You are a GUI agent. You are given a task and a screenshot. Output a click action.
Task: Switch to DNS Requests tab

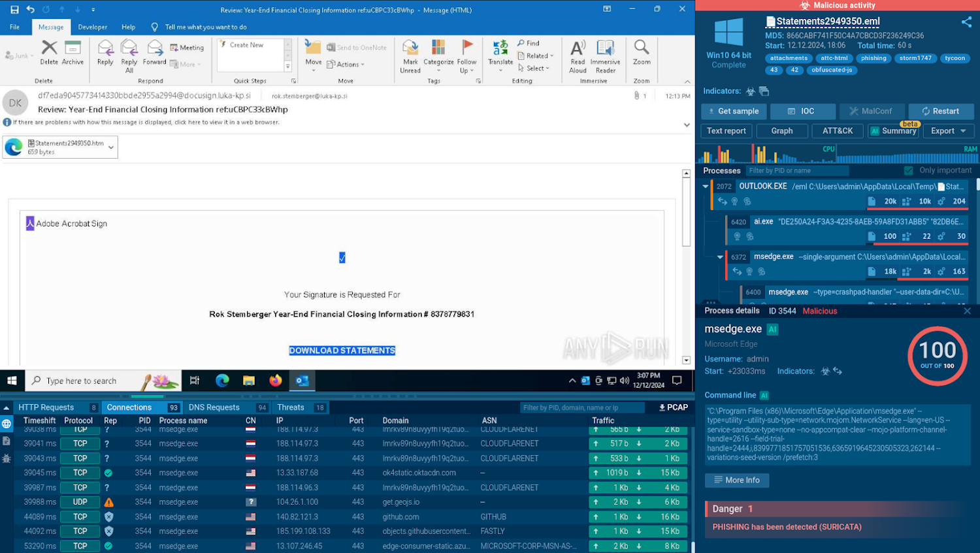226,407
